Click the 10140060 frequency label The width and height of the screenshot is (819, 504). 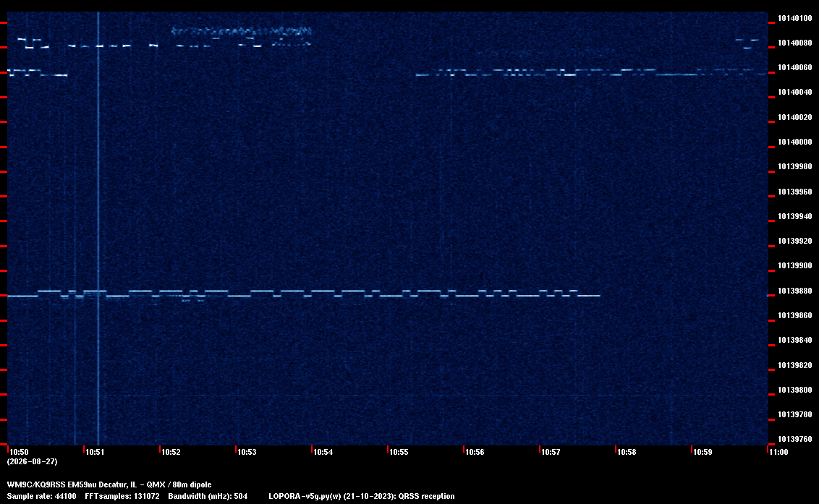(795, 67)
